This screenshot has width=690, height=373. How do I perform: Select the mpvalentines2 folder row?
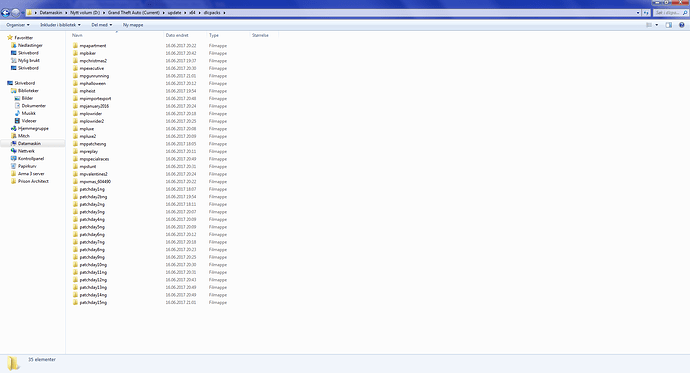(x=150, y=174)
